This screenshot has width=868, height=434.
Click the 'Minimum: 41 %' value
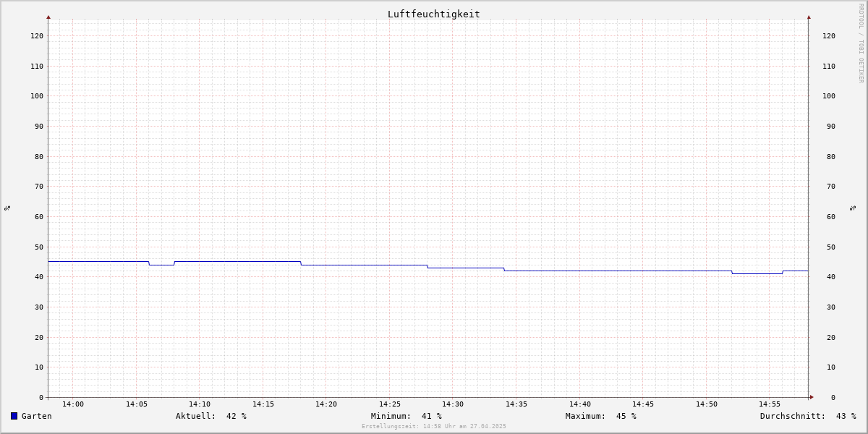pos(407,416)
